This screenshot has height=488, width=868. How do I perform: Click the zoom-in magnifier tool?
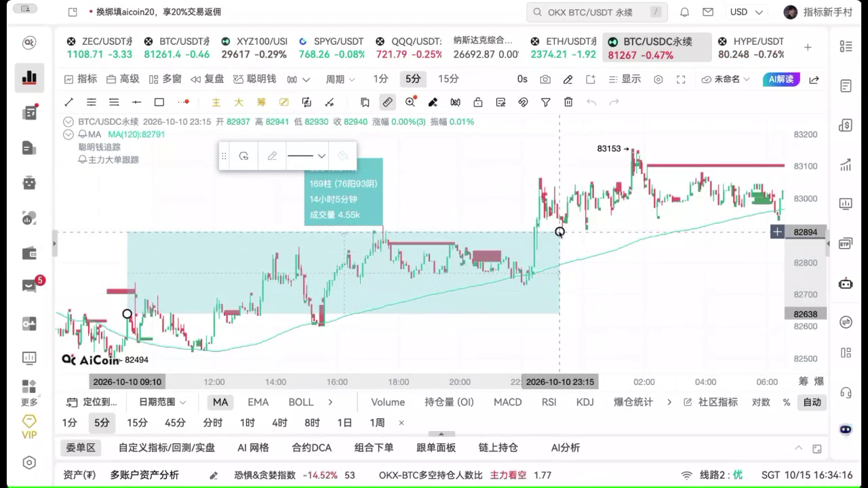[410, 102]
